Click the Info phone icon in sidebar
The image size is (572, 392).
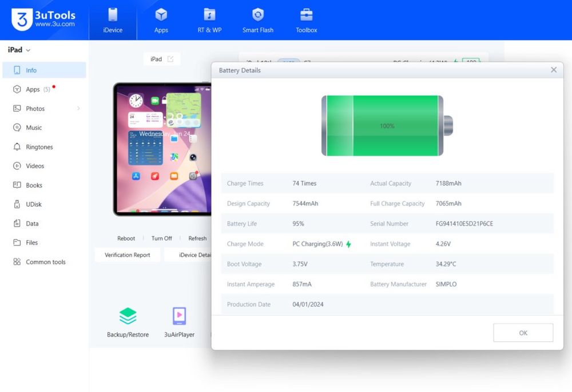pyautogui.click(x=17, y=70)
